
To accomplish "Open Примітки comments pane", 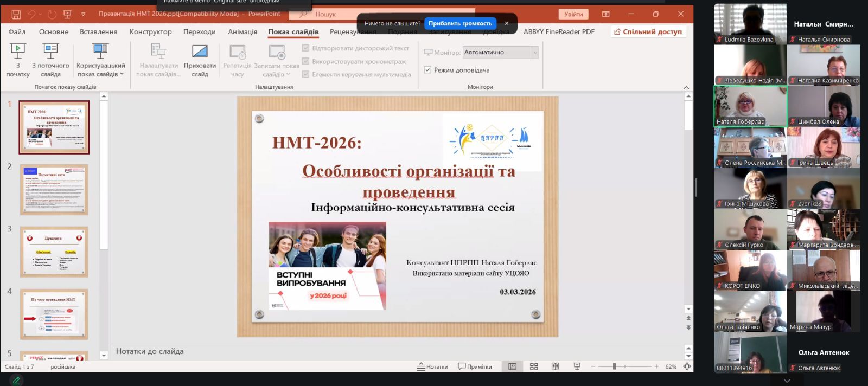I will tap(475, 366).
